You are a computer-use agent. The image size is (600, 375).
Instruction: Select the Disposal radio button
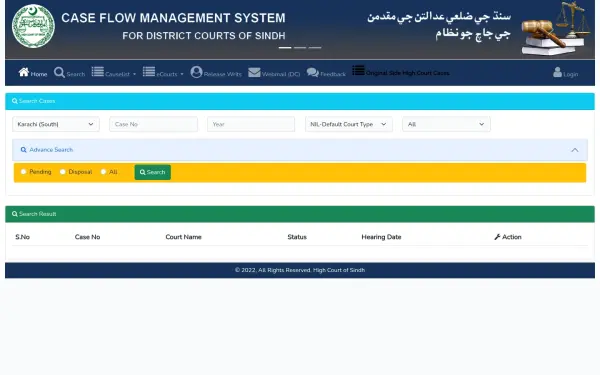tap(63, 171)
